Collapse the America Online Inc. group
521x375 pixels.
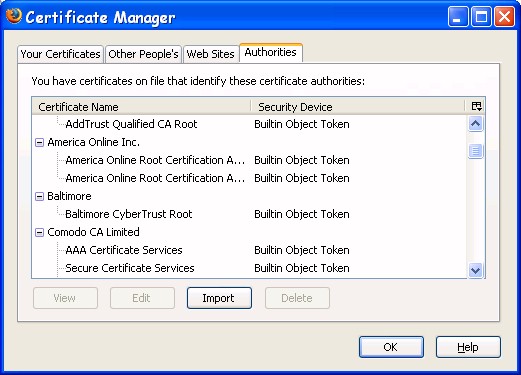[39, 143]
